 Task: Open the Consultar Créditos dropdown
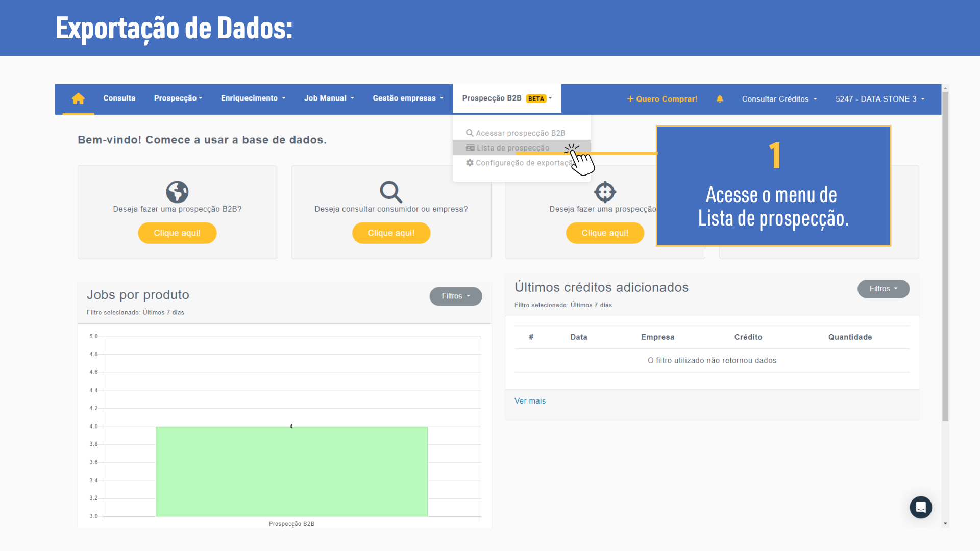(x=779, y=99)
